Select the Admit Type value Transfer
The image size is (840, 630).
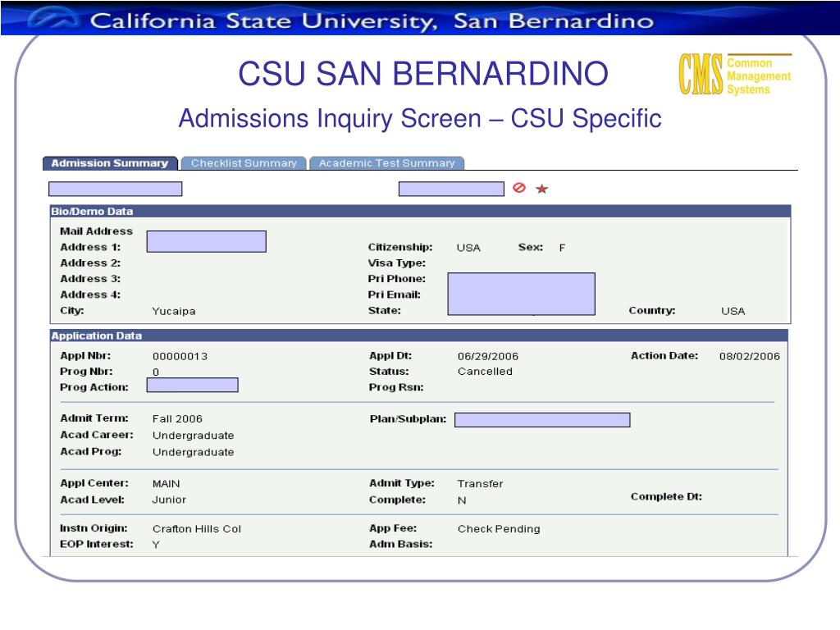[x=481, y=484]
